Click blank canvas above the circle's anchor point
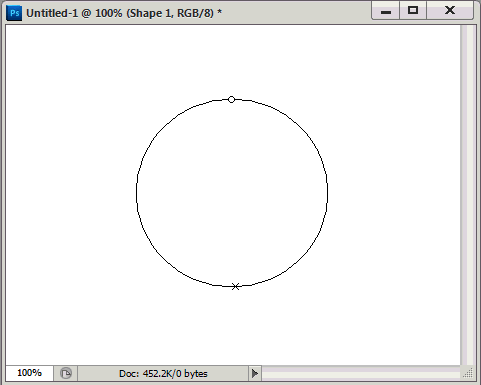Viewport: 481px width, 385px height. [x=231, y=60]
